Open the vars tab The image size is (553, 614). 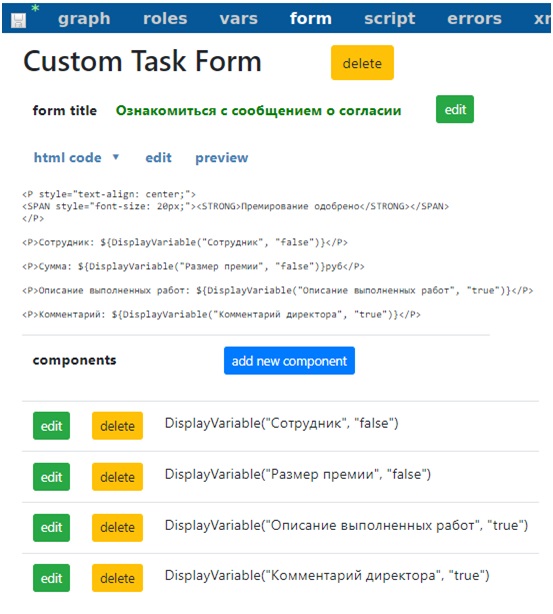(239, 18)
